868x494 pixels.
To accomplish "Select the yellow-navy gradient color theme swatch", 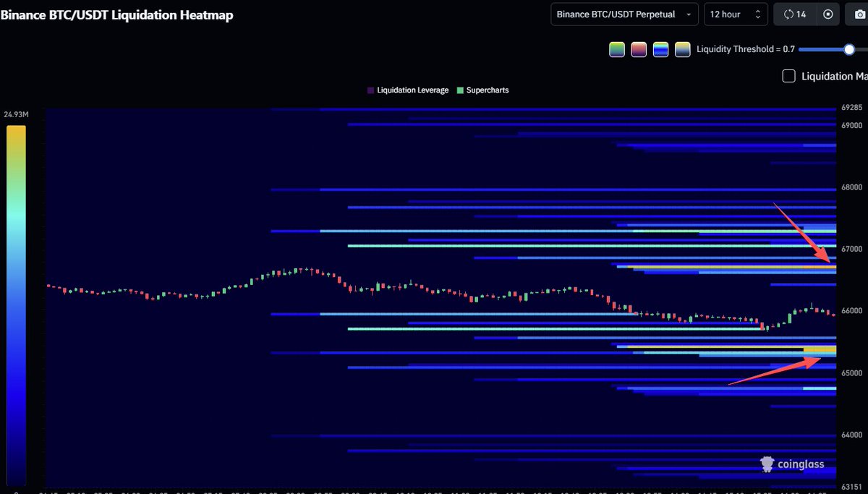I will [x=681, y=49].
